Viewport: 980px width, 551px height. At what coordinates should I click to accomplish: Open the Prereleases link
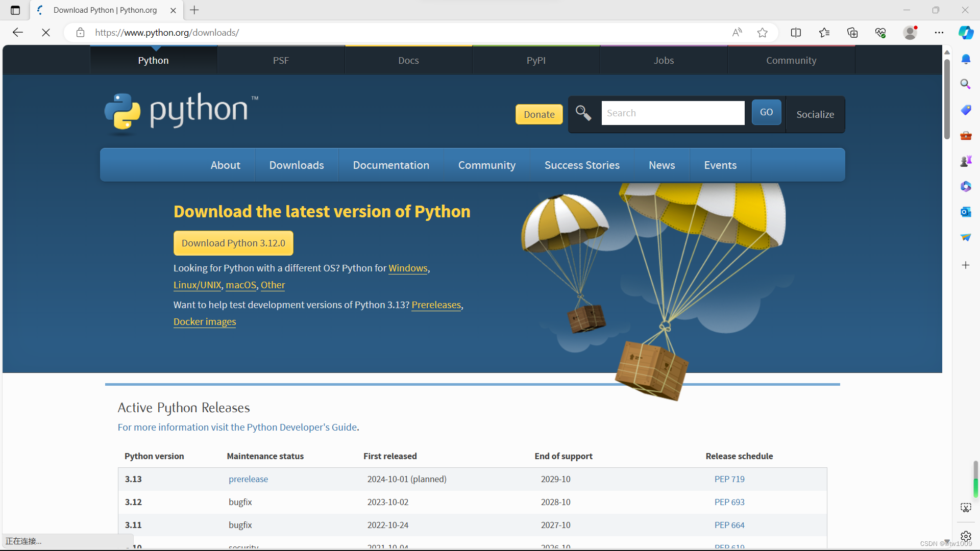pyautogui.click(x=436, y=305)
